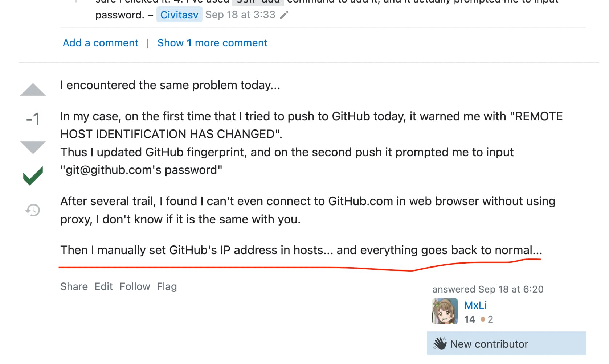This screenshot has width=609, height=364.
Task: Edit the answer via Edit link
Action: click(104, 287)
